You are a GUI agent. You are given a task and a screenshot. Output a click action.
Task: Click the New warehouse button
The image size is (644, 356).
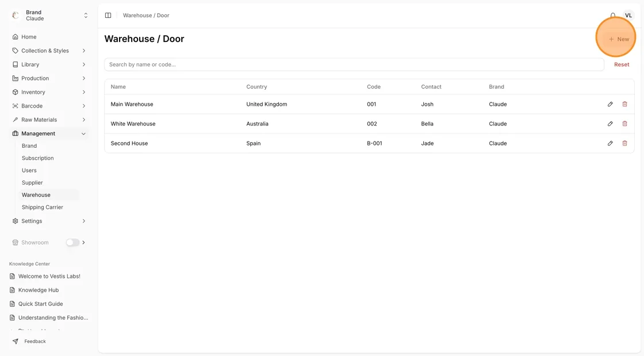[619, 39]
